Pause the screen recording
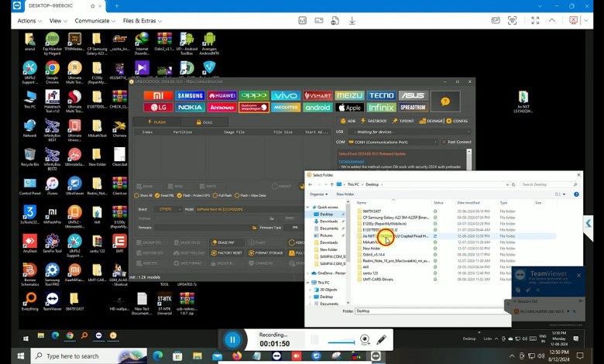604x364 pixels. (232, 340)
